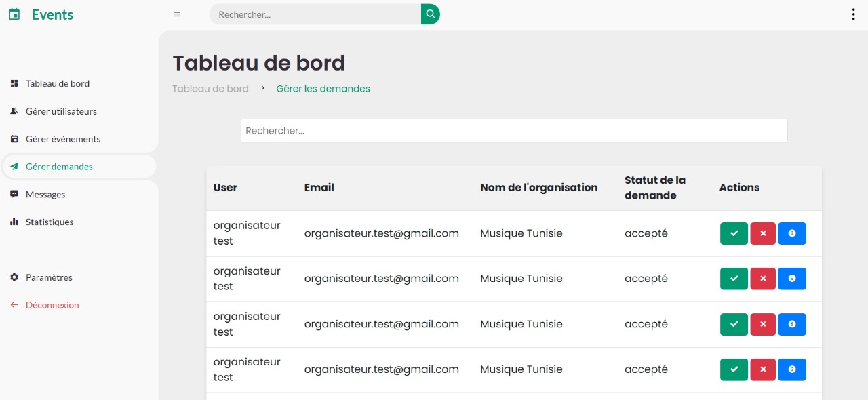Viewport: 868px width, 400px height.
Task: Click the green checkmark in the second row
Action: click(734, 279)
